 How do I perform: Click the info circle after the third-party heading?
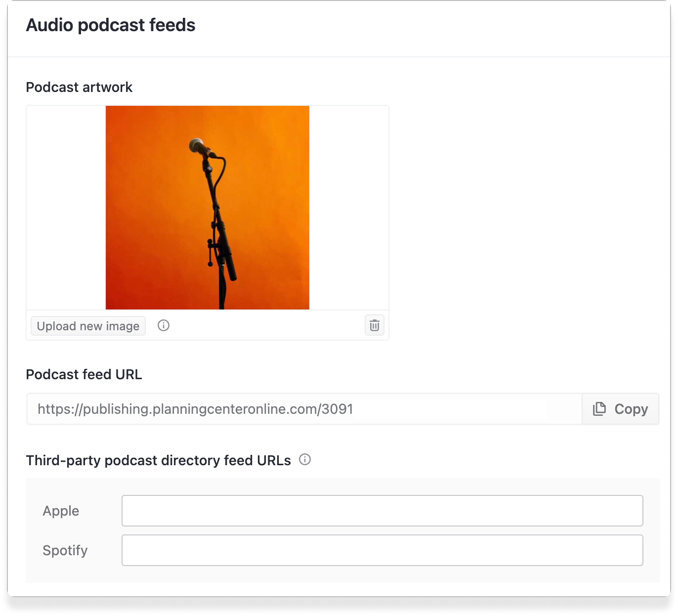[x=305, y=460]
